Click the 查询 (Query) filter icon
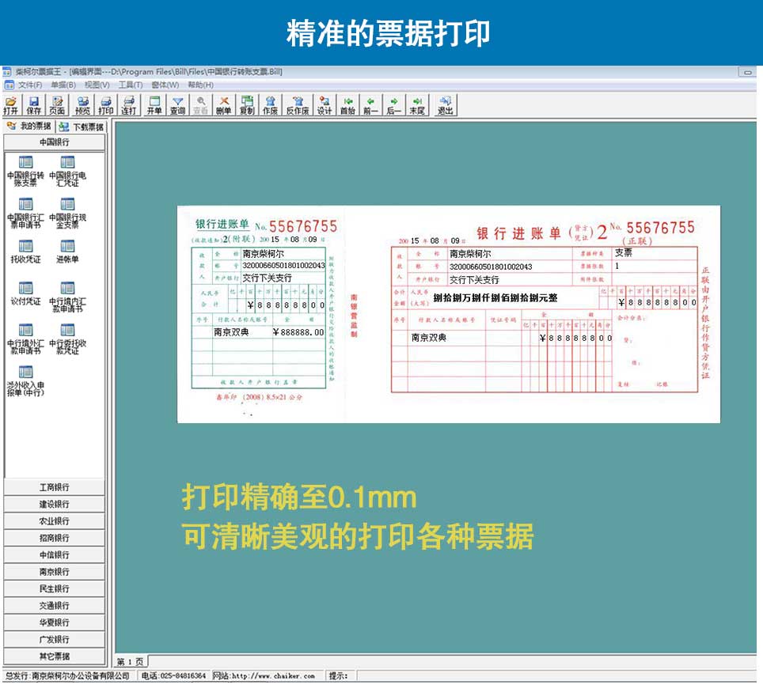This screenshot has height=700, width=763. (x=178, y=105)
